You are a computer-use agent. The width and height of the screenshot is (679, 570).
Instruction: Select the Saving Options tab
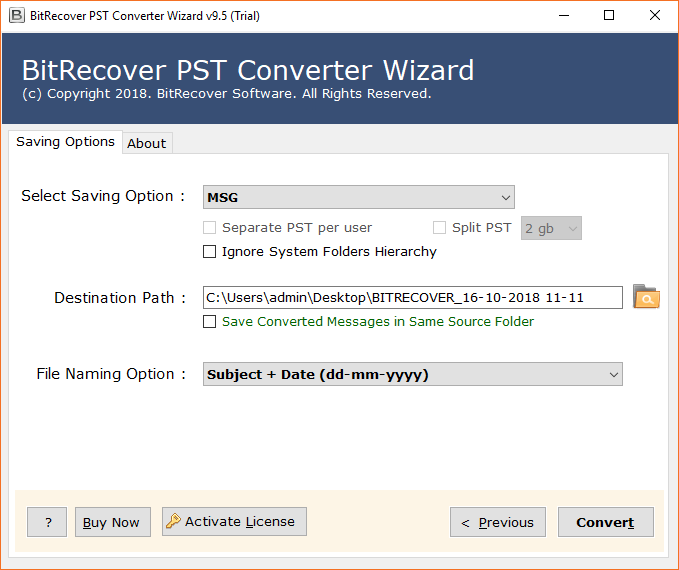(65, 142)
